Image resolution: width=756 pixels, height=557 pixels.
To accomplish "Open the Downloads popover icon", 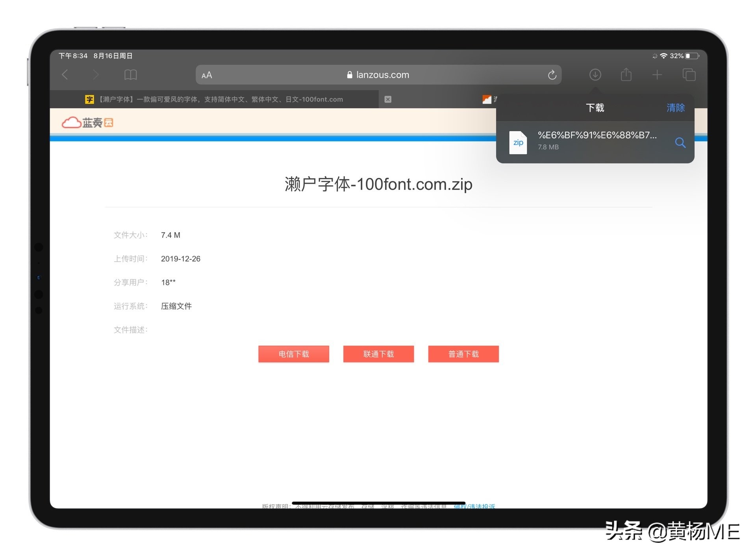I will 595,75.
